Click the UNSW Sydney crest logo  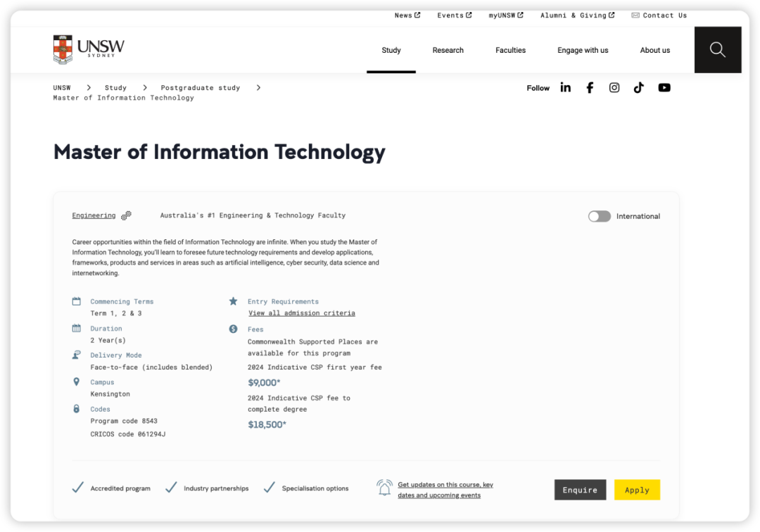coord(89,49)
